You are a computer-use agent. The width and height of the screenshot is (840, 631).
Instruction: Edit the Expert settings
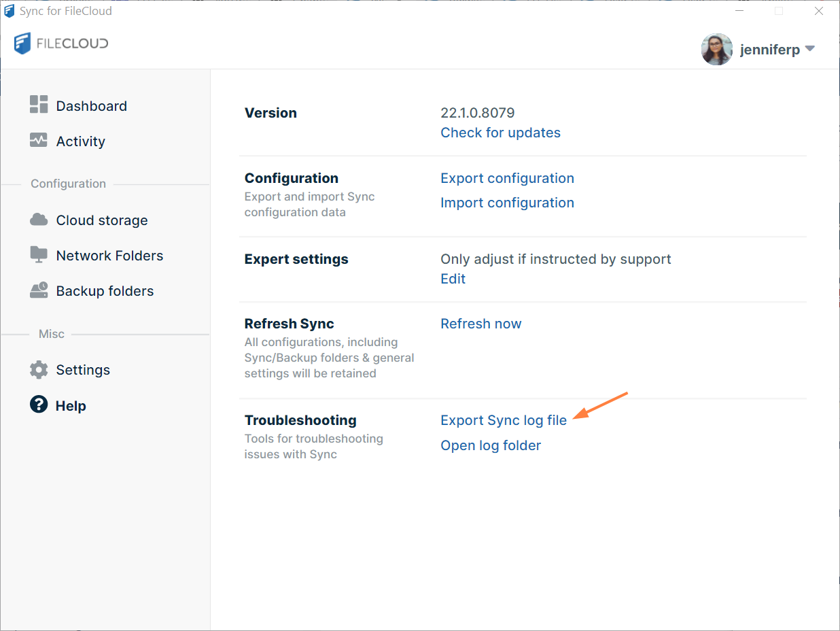pyautogui.click(x=453, y=279)
